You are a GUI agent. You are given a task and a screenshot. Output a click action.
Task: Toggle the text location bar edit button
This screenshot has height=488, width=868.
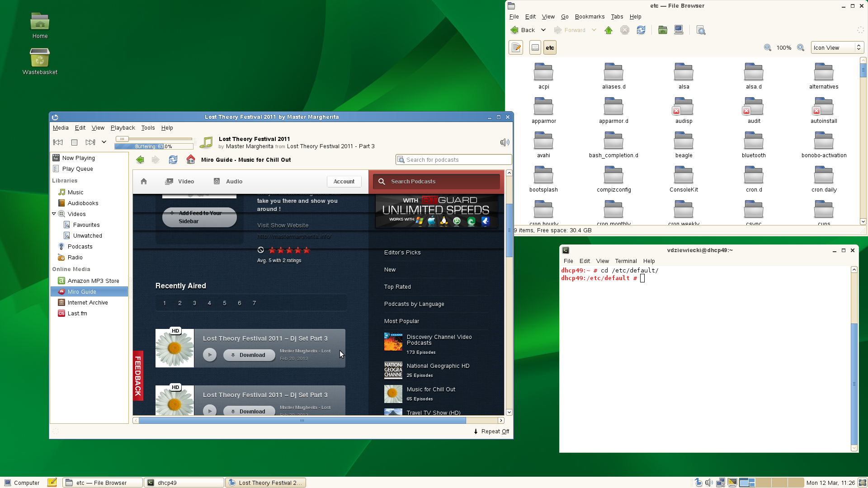[516, 48]
